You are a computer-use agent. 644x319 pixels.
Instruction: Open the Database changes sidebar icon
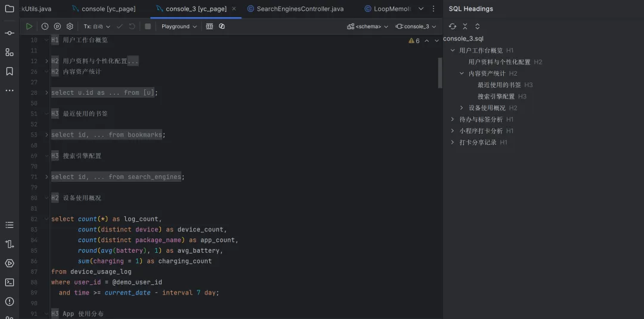[10, 244]
